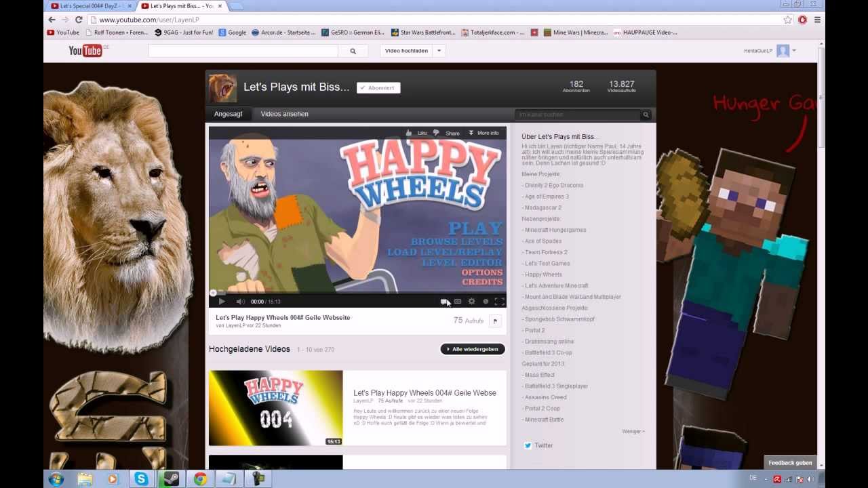Open the Google bookmark
This screenshot has width=868, height=488.
tap(232, 32)
